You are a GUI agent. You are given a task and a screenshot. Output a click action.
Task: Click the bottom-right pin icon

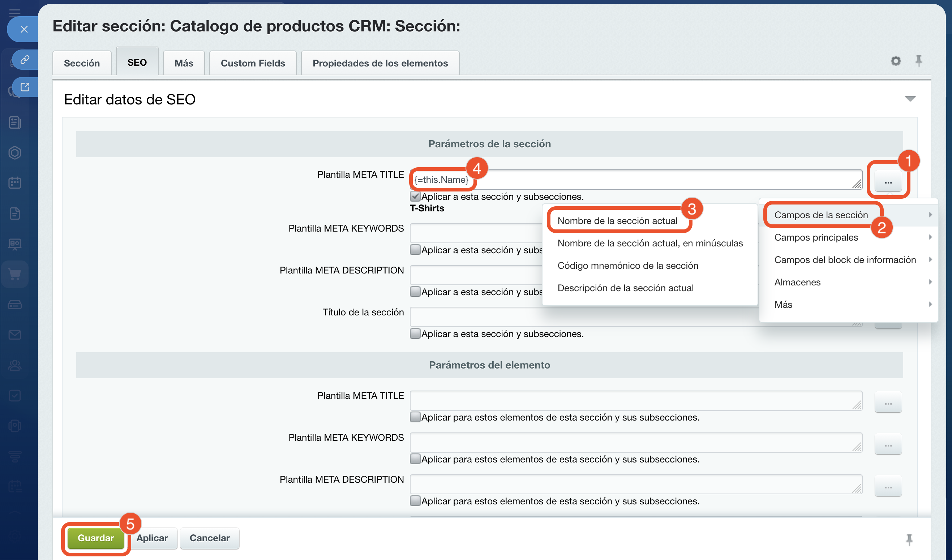909,540
